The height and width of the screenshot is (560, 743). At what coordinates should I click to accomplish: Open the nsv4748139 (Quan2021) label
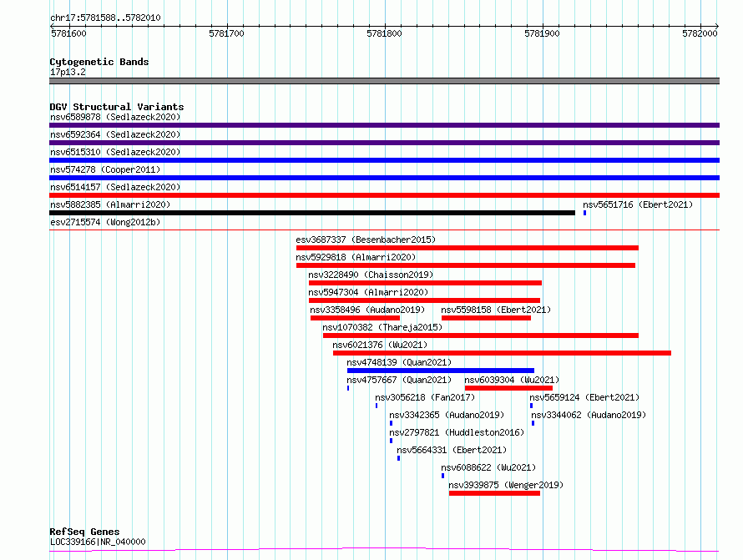point(399,362)
